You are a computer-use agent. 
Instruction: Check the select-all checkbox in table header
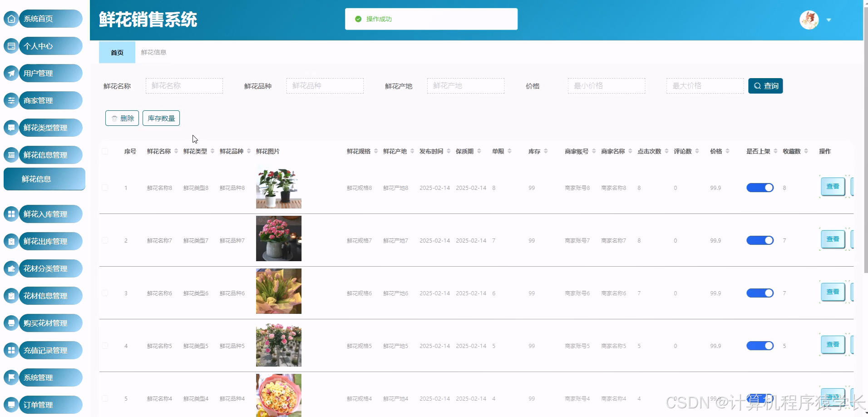click(105, 151)
